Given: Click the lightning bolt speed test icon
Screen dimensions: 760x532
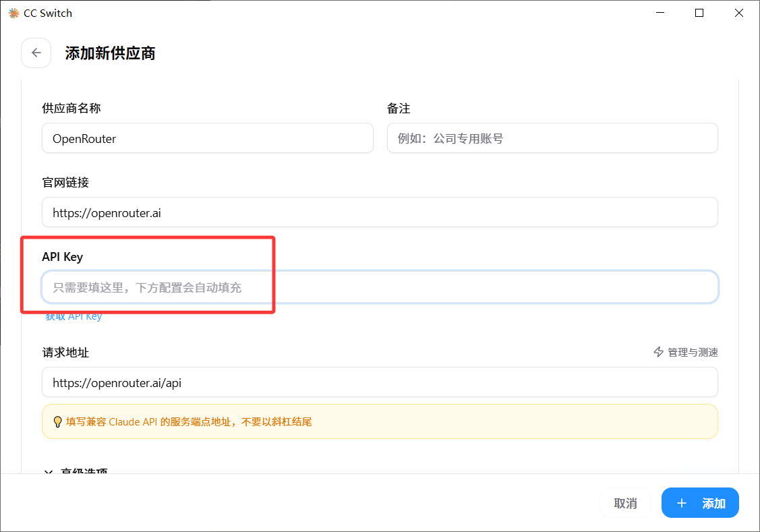Looking at the screenshot, I should (659, 352).
